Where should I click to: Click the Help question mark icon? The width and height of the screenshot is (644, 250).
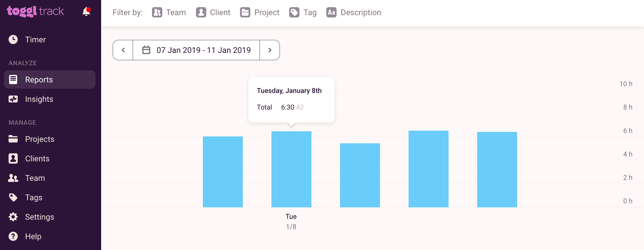[x=13, y=236]
